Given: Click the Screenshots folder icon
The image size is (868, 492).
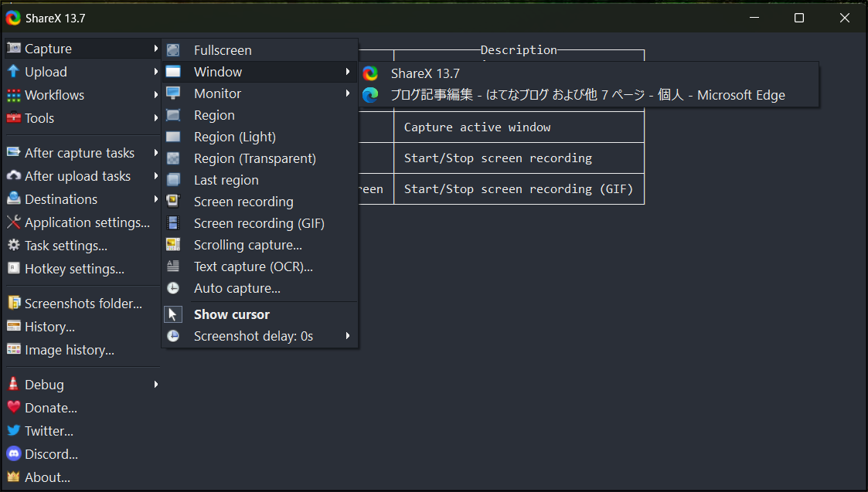Looking at the screenshot, I should point(14,303).
